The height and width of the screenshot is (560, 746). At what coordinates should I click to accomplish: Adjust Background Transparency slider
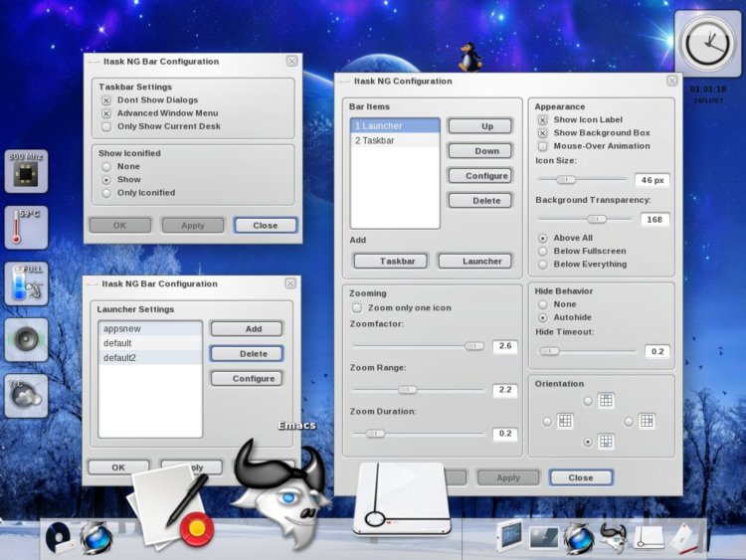[597, 219]
